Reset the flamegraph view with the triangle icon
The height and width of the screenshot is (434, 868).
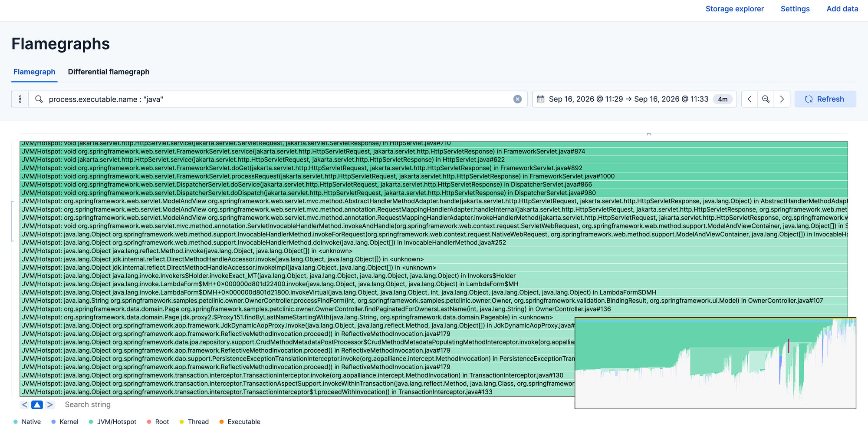click(x=37, y=404)
